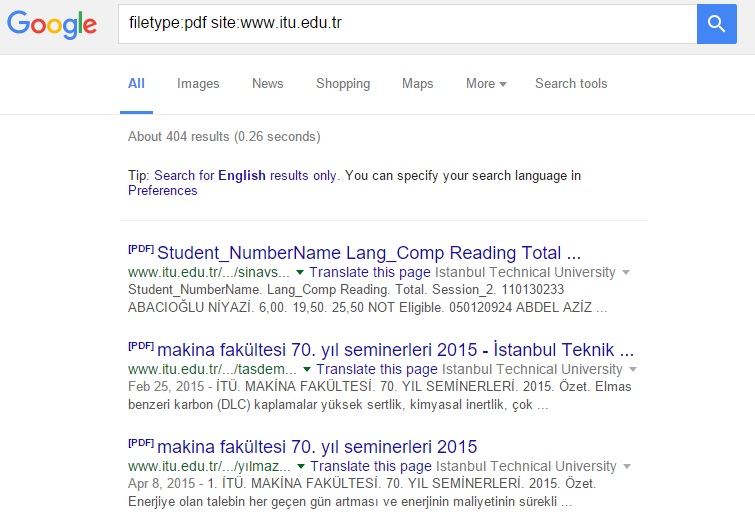Select the All results tab

(x=136, y=84)
